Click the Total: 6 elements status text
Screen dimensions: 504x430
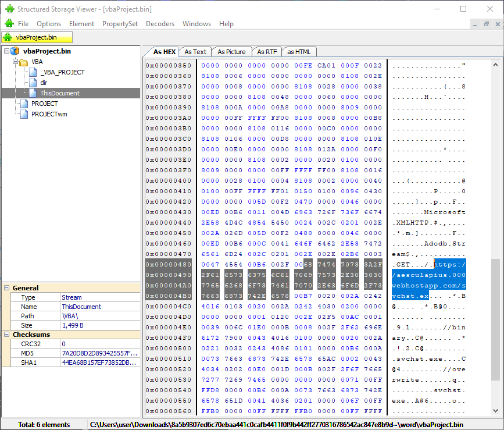point(44,425)
